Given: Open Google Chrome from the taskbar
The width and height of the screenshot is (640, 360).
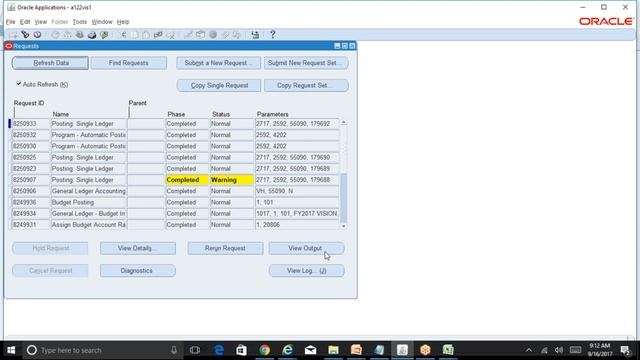Looking at the screenshot, I should coord(264,350).
